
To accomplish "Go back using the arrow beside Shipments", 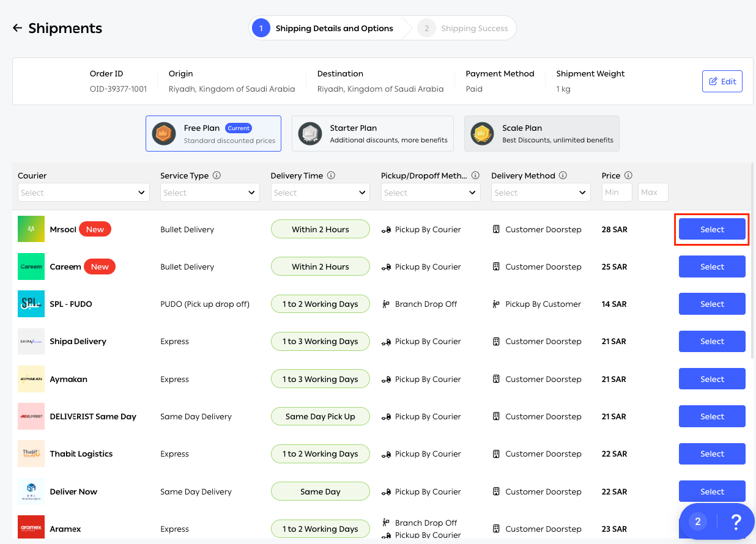I will pyautogui.click(x=17, y=28).
